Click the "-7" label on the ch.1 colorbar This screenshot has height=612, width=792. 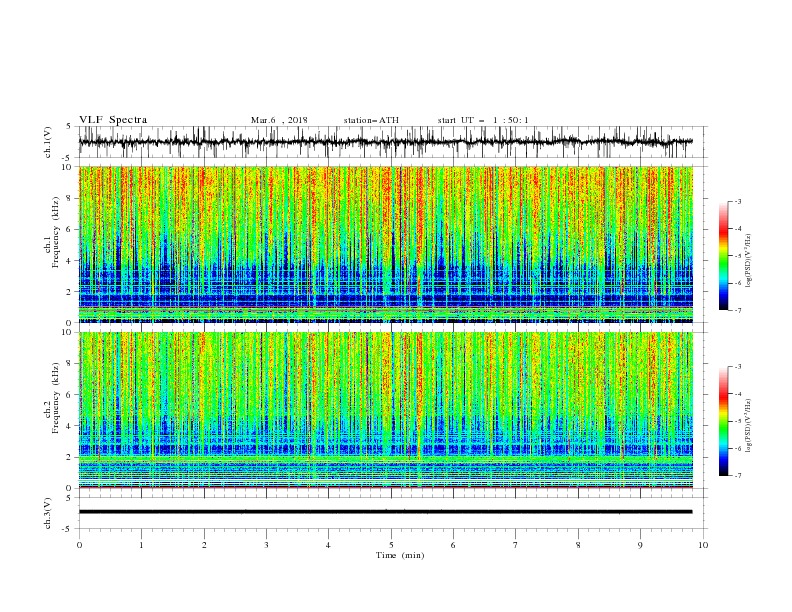click(x=738, y=311)
